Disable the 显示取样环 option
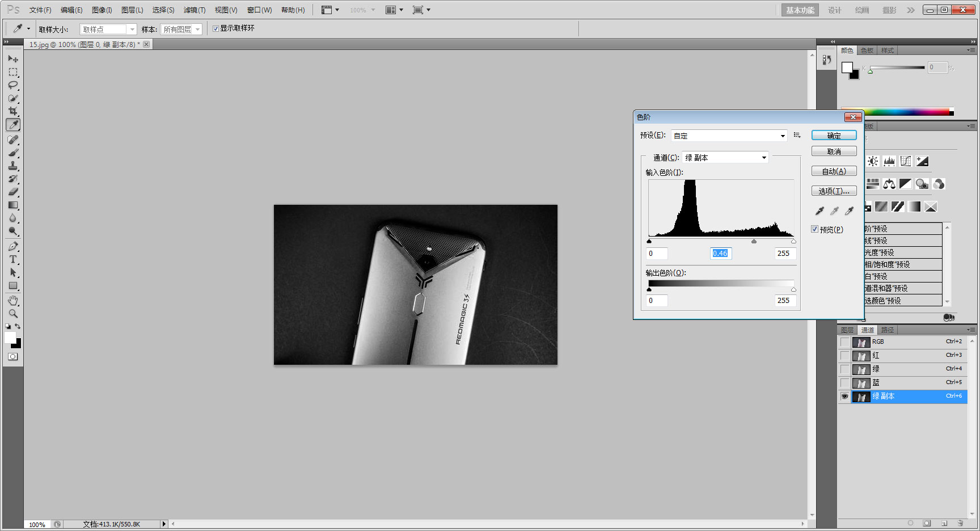Image resolution: width=980 pixels, height=531 pixels. coord(216,28)
